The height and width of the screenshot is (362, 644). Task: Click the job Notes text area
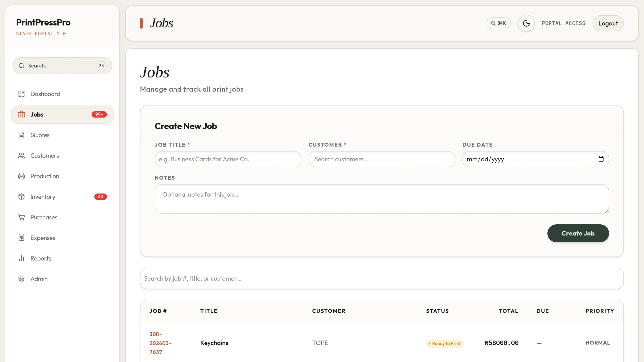(x=382, y=199)
